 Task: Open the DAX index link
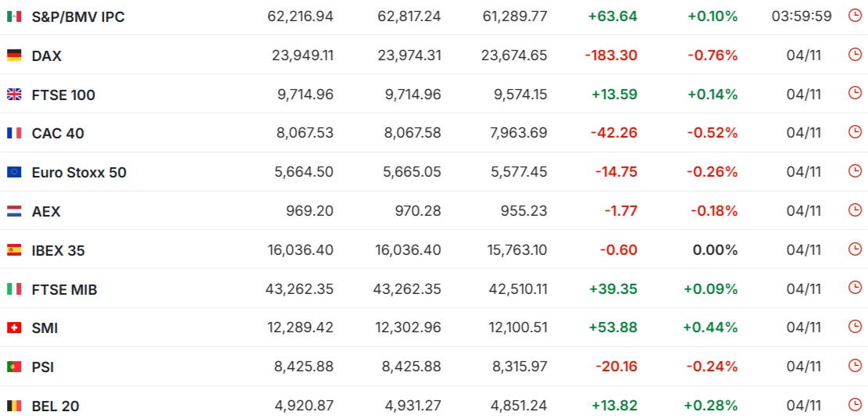click(47, 56)
